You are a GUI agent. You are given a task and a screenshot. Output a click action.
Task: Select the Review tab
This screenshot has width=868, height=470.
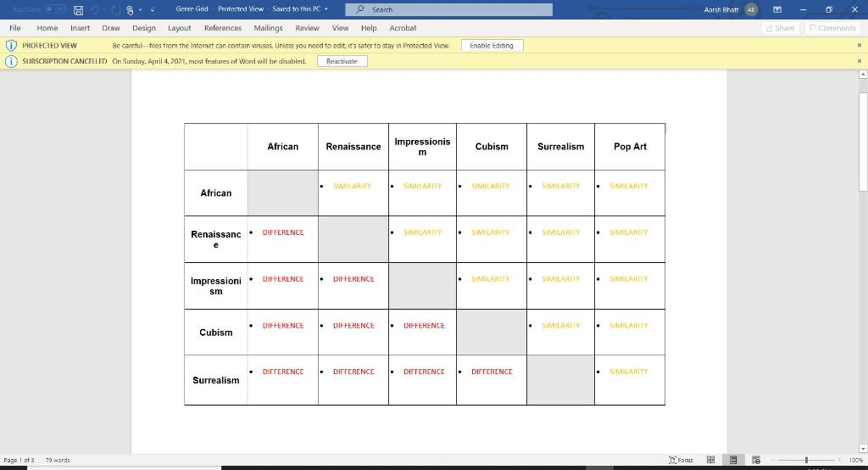tap(307, 28)
